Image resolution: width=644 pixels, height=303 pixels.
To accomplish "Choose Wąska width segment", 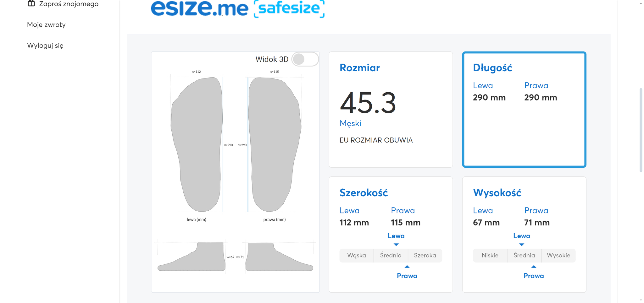I will (x=357, y=255).
